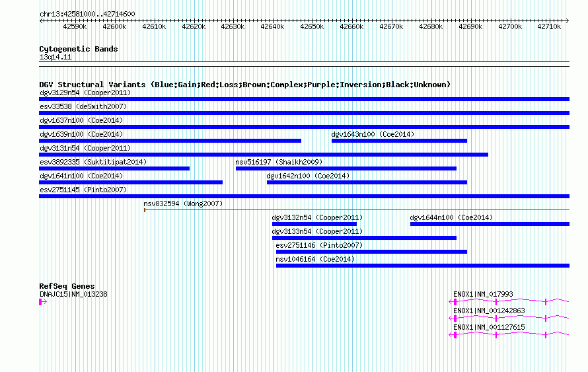
Task: Open esv3892335 (Suktitipat2014) variant label
Action: 93,162
